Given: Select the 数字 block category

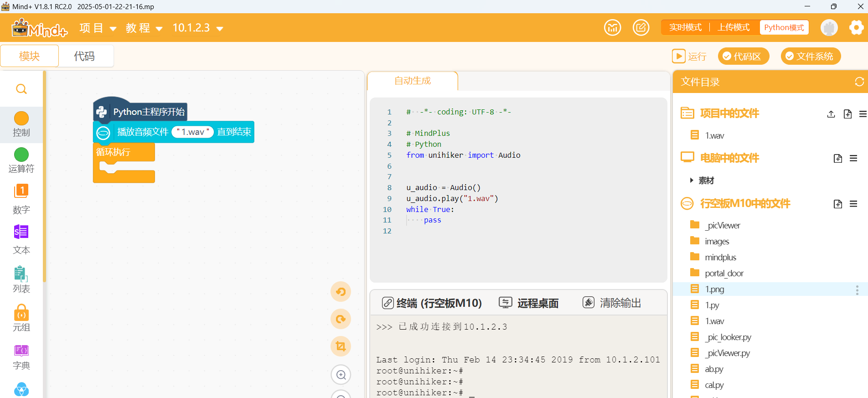Looking at the screenshot, I should tap(21, 199).
